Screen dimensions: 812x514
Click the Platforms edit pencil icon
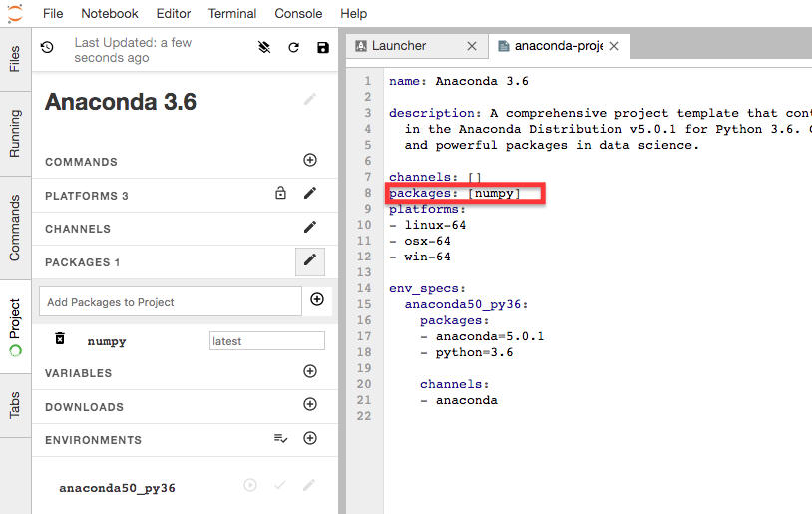[310, 194]
